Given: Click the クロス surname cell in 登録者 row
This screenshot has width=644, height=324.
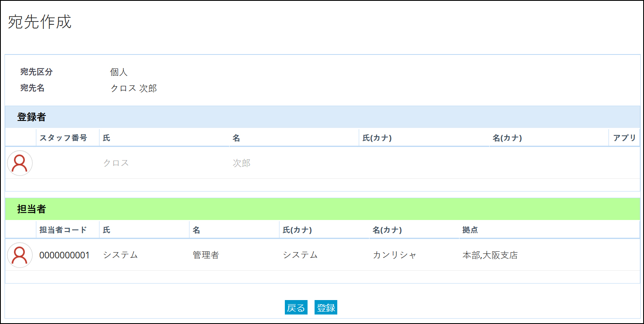Looking at the screenshot, I should coord(116,163).
